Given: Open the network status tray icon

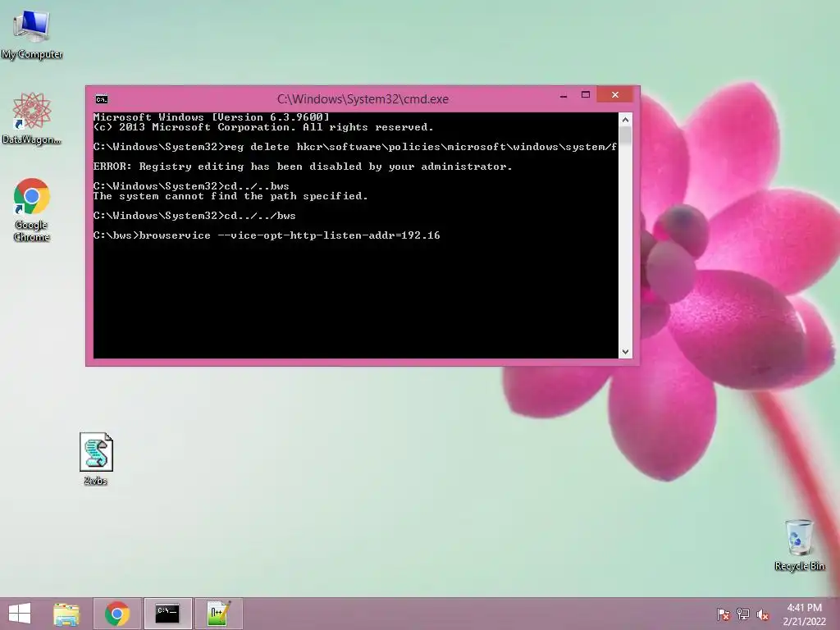Looking at the screenshot, I should (x=743, y=614).
